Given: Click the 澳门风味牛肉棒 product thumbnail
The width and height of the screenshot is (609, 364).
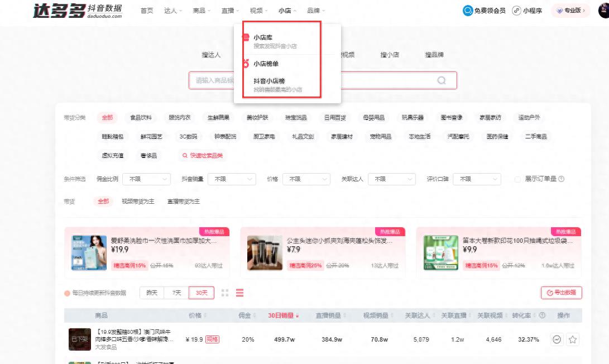Looking at the screenshot, I should pyautogui.click(x=80, y=339).
